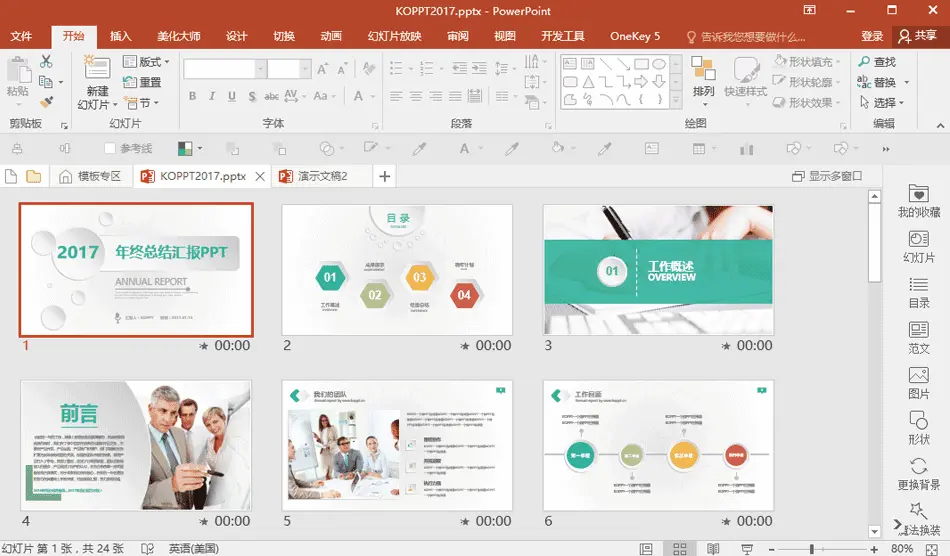Toggle Strikethrough formatting
Image resolution: width=950 pixels, height=556 pixels.
271,96
